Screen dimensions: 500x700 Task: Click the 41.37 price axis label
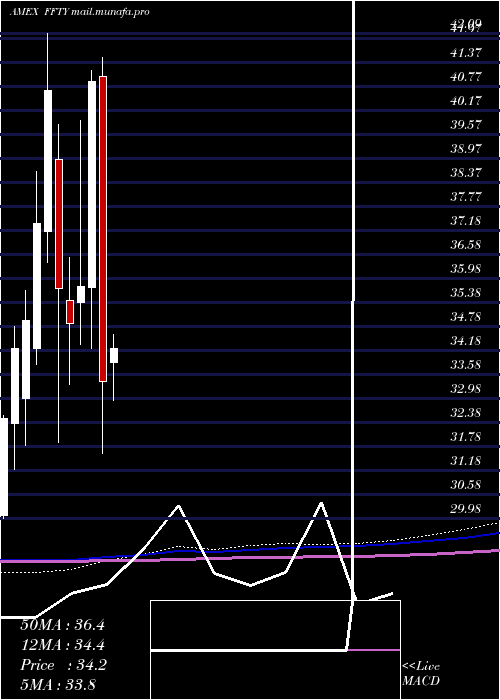click(x=466, y=53)
